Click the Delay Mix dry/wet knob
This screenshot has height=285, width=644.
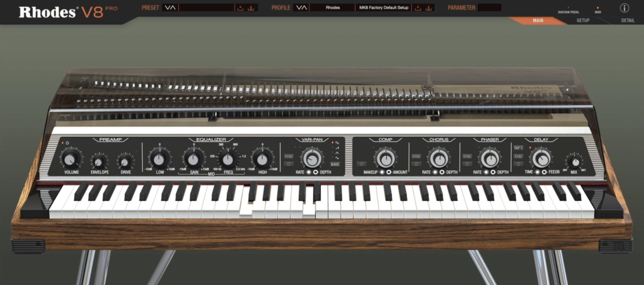coord(575,162)
